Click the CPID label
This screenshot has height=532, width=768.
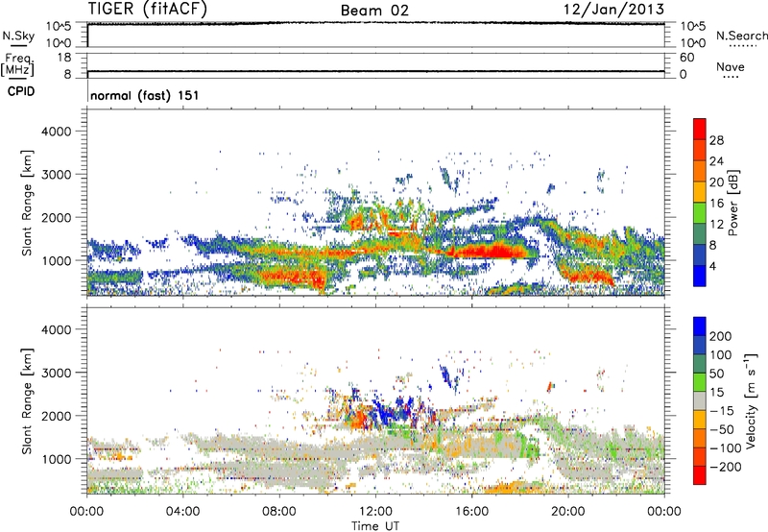[x=21, y=91]
